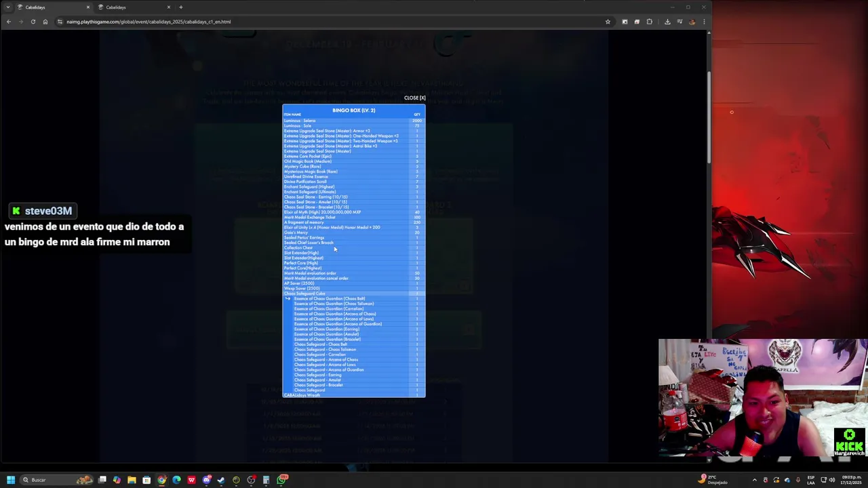Image resolution: width=868 pixels, height=488 pixels.
Task: Select the Perfect Core(Highest) row
Action: [353, 268]
